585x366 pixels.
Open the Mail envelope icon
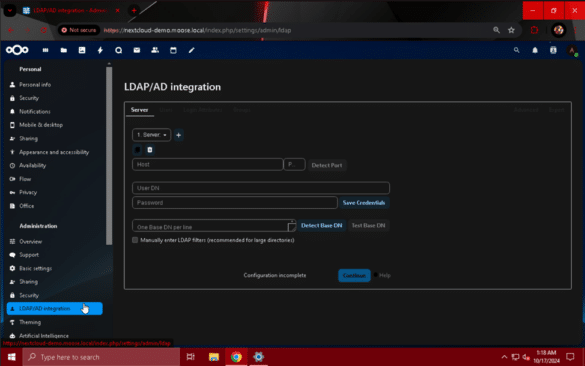(x=137, y=50)
